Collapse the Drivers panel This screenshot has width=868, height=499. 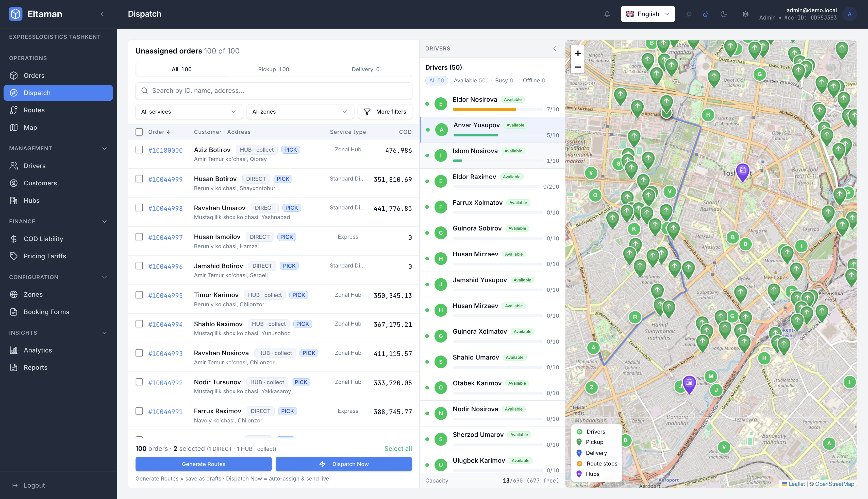(x=555, y=49)
